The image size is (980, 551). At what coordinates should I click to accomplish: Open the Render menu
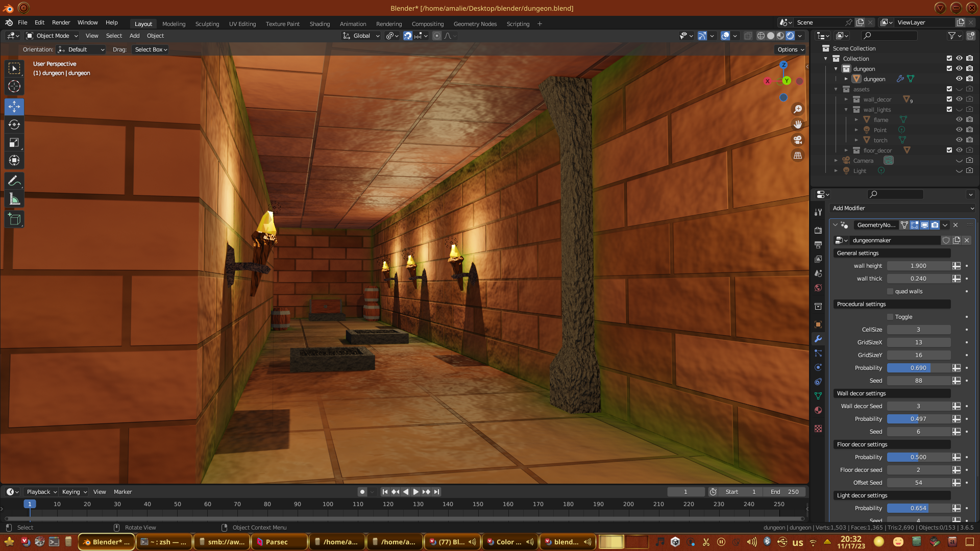pos(61,22)
